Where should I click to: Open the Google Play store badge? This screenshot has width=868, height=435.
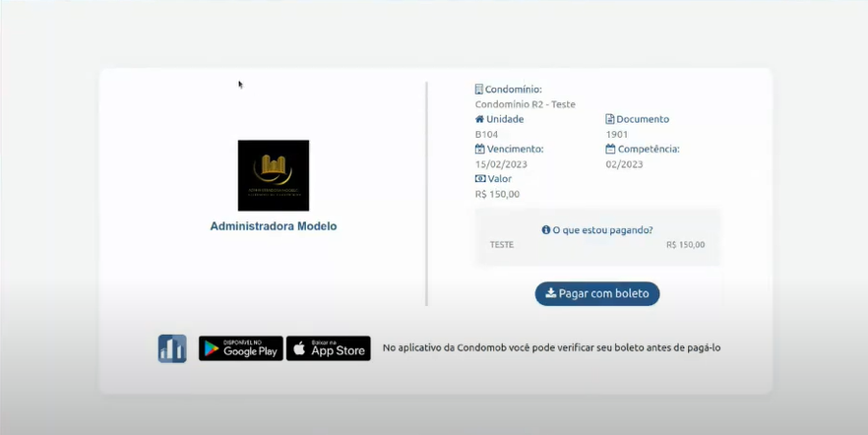[241, 348]
